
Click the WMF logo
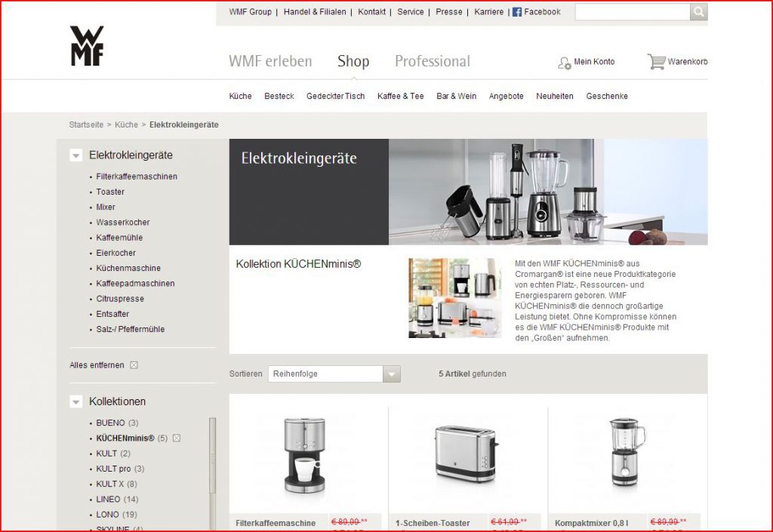(87, 46)
